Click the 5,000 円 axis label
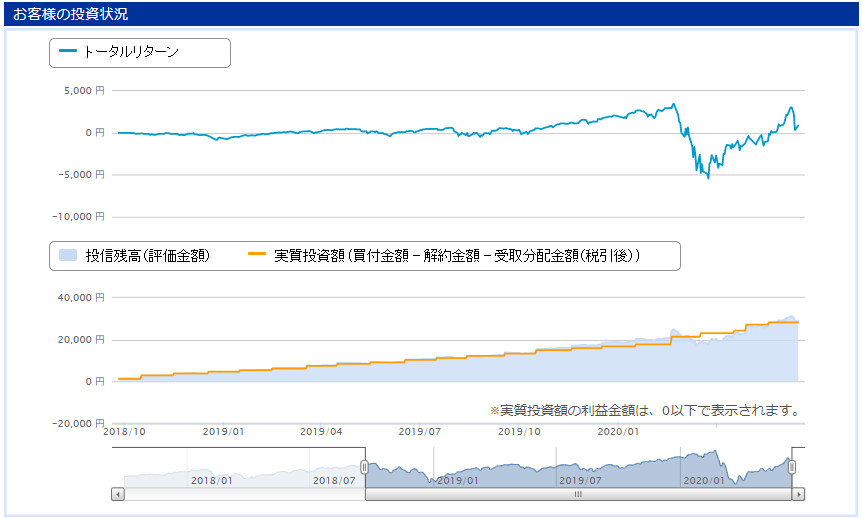Screen dimensions: 862x518 84,91
